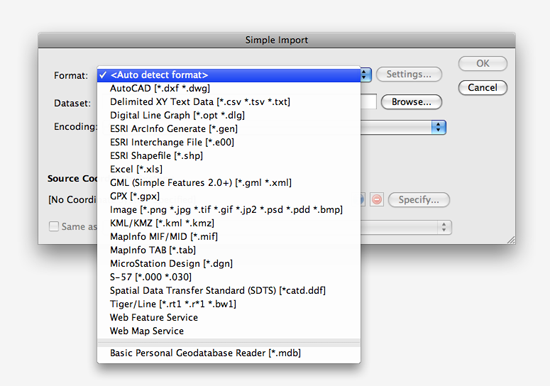Select GML (Simple Features 2.0+) format
The width and height of the screenshot is (550, 386).
[229, 182]
